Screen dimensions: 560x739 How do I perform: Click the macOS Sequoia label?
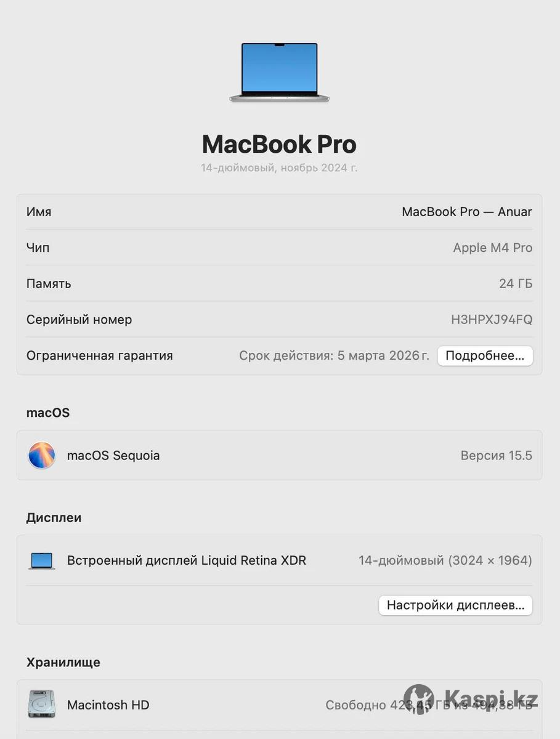click(113, 456)
